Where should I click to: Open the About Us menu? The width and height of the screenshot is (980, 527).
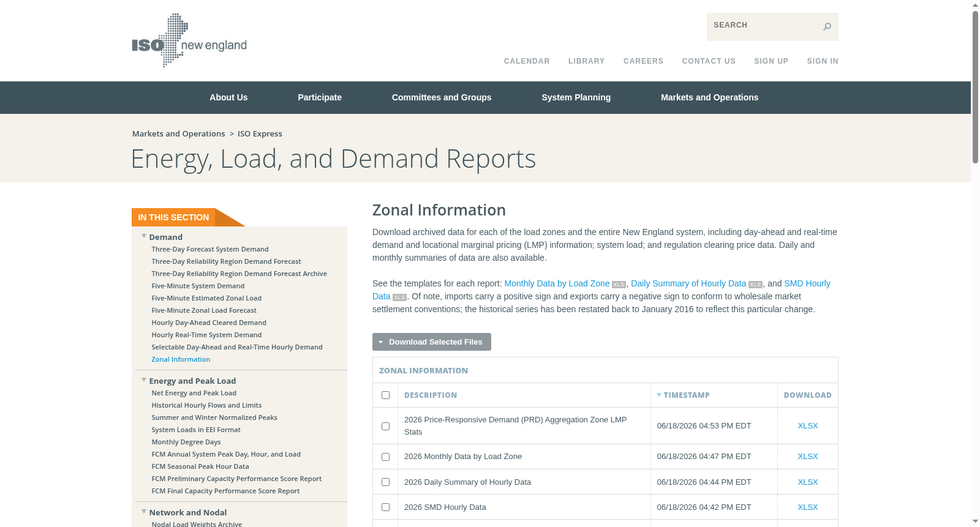pyautogui.click(x=228, y=97)
